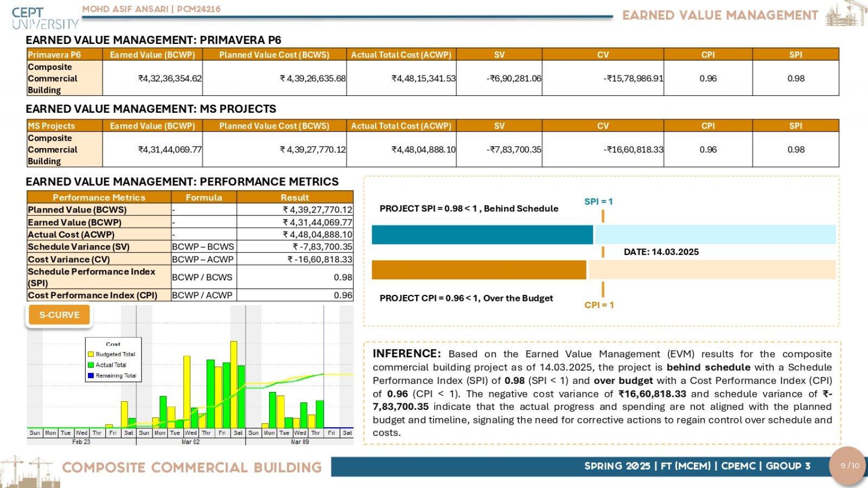The width and height of the screenshot is (868, 488).
Task: Click the EARNED VALUE MANAGEMENT: PRIMAVERA P6 heading
Action: (x=154, y=40)
